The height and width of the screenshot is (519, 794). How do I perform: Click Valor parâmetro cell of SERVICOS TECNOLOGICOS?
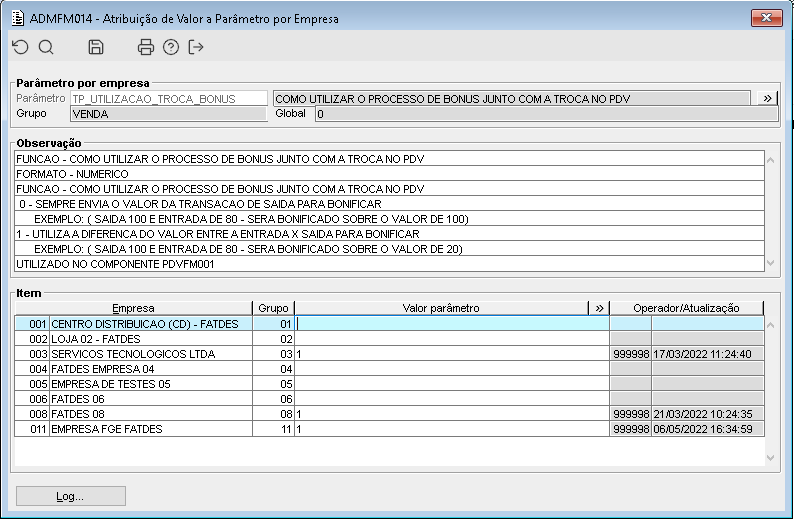(x=452, y=354)
